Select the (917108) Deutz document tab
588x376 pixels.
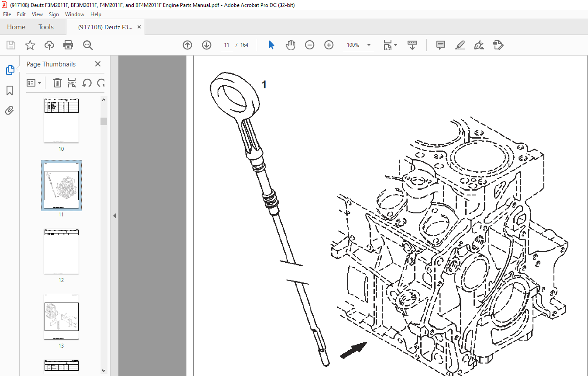(x=105, y=27)
